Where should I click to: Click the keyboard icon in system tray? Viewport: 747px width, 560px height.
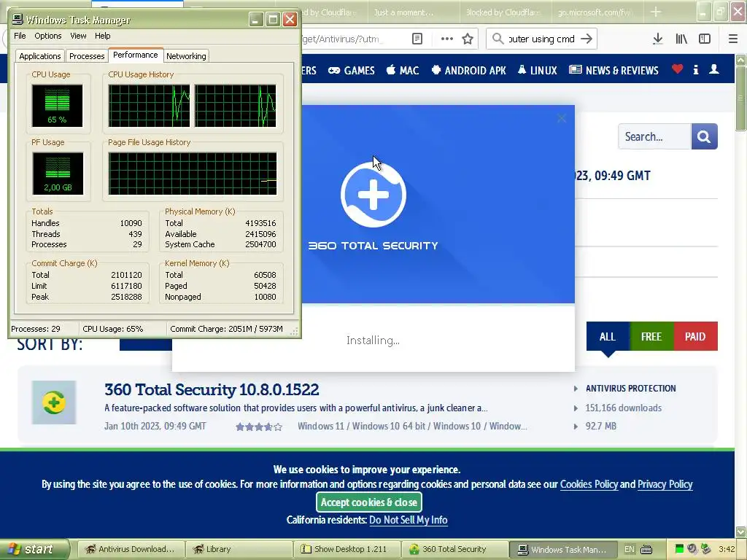pos(646,550)
